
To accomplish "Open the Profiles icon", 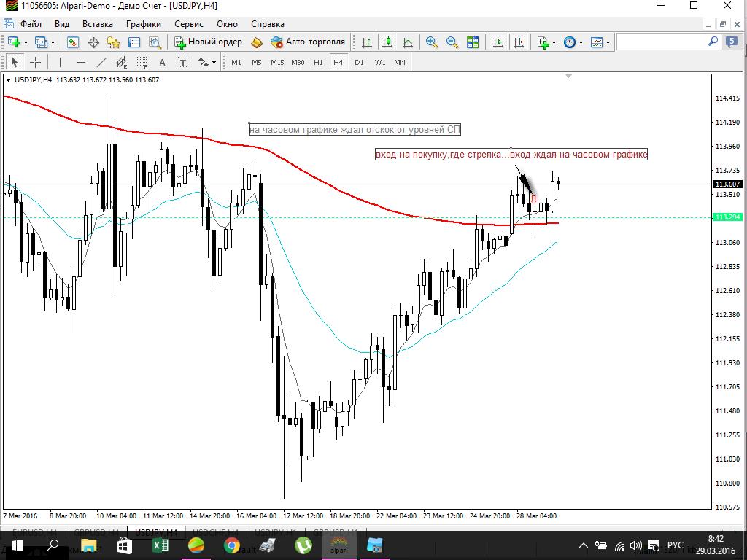I will point(42,42).
